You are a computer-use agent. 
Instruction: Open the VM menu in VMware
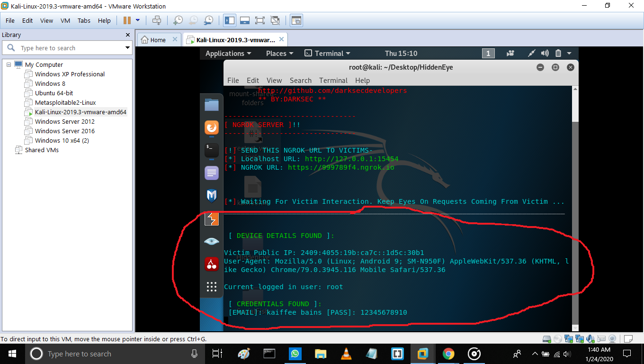point(65,21)
